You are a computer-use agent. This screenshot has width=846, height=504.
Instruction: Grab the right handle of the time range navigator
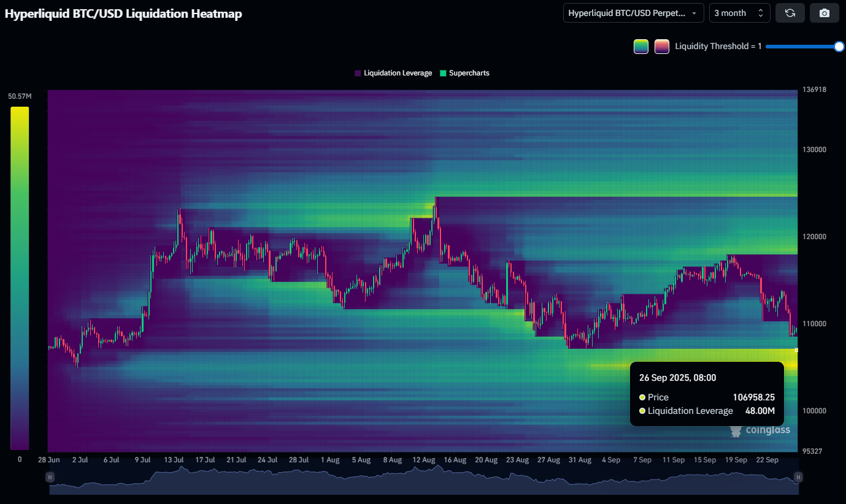tap(798, 477)
